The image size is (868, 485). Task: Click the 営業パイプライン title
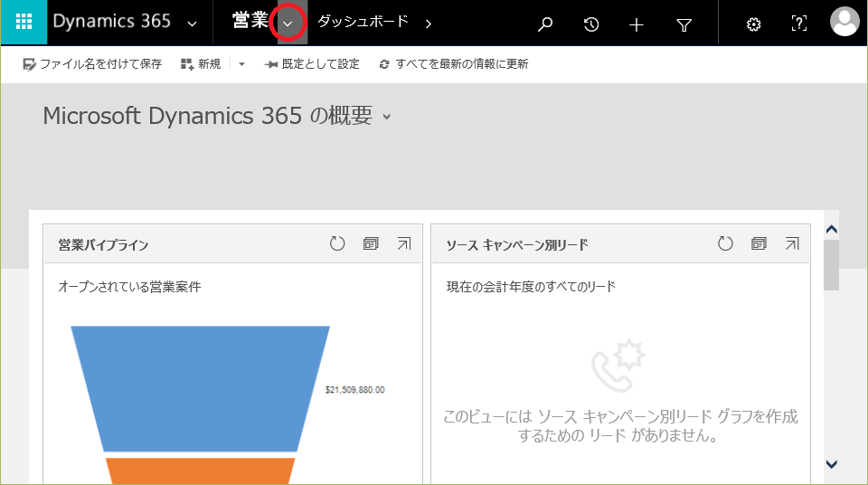pos(103,245)
